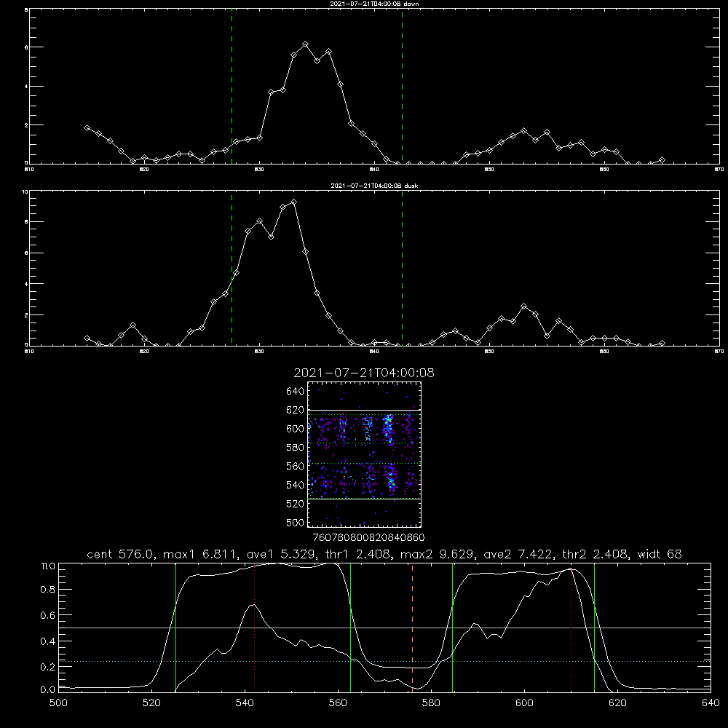Click the upper solid white line in the image

[x=364, y=410]
